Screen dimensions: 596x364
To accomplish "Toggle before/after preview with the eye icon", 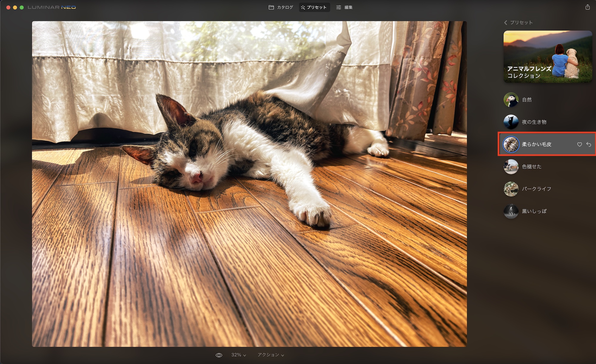I will point(219,355).
